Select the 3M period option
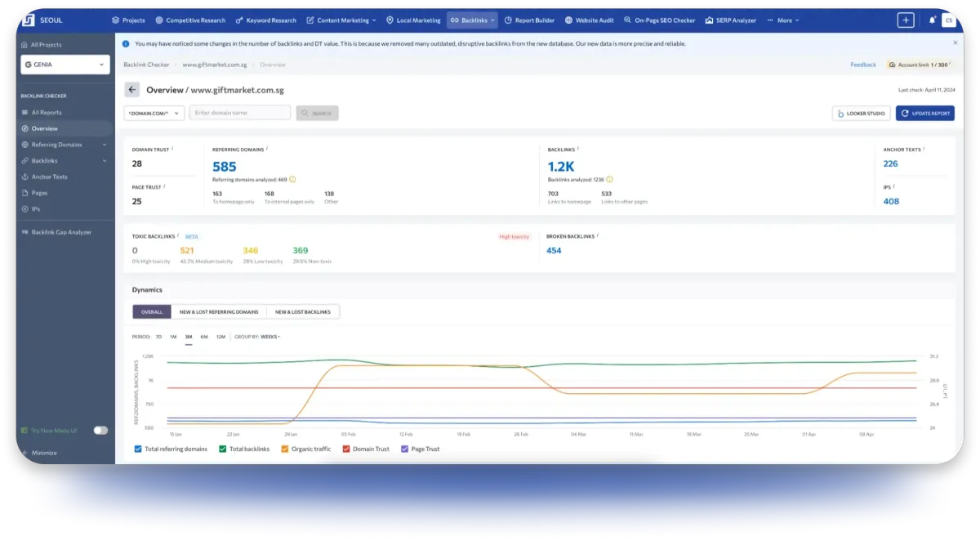The height and width of the screenshot is (541, 980). tap(189, 337)
